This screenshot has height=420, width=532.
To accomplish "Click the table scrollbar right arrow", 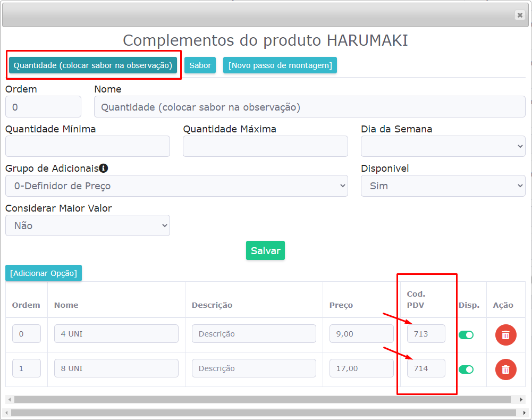I will (x=521, y=400).
